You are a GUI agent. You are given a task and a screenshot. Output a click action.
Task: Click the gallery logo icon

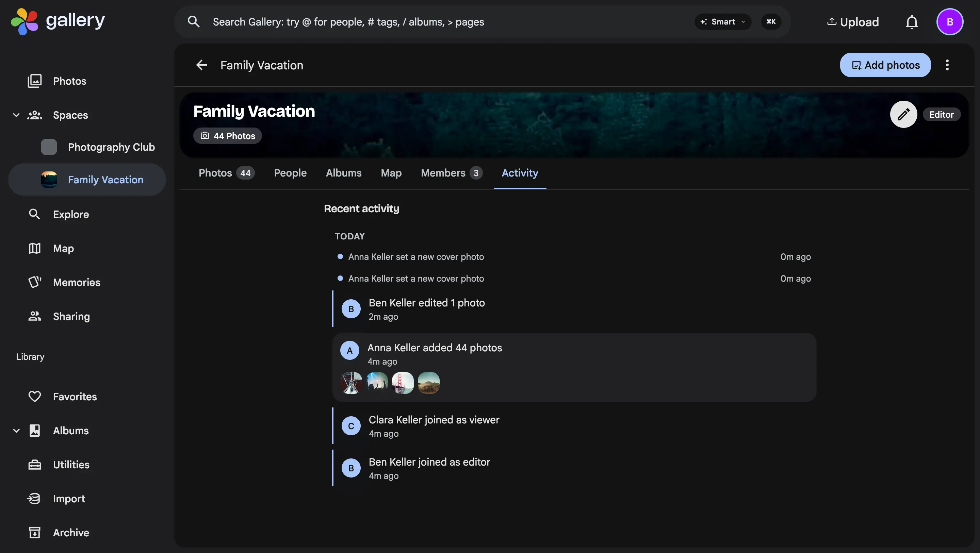24,22
